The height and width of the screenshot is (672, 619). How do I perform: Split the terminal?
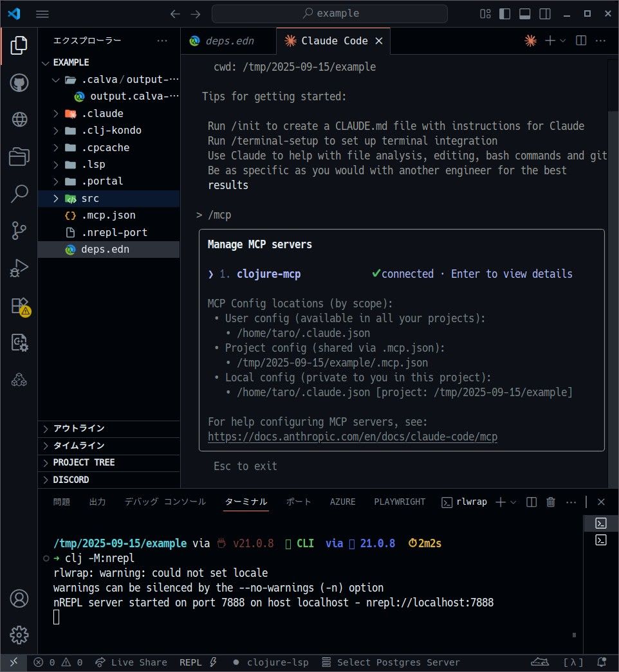click(x=531, y=502)
